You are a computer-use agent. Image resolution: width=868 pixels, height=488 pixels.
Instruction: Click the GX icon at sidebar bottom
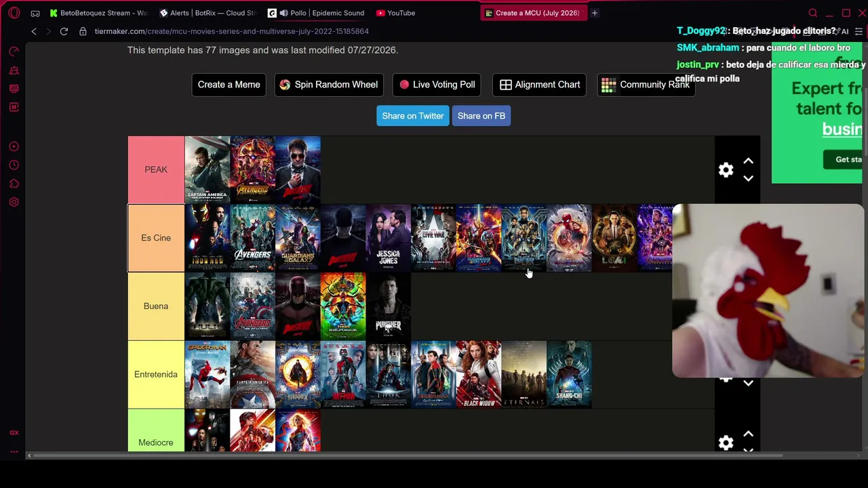pyautogui.click(x=14, y=432)
